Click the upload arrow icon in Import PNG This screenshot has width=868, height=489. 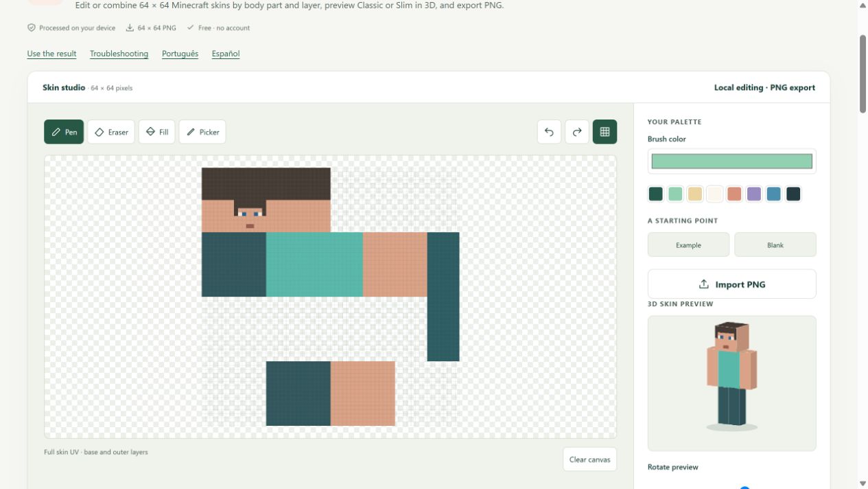[x=703, y=284]
